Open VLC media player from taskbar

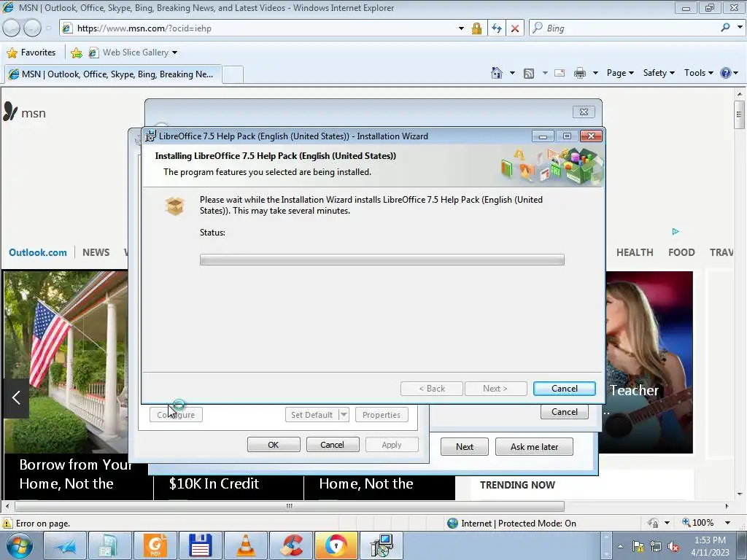(245, 545)
